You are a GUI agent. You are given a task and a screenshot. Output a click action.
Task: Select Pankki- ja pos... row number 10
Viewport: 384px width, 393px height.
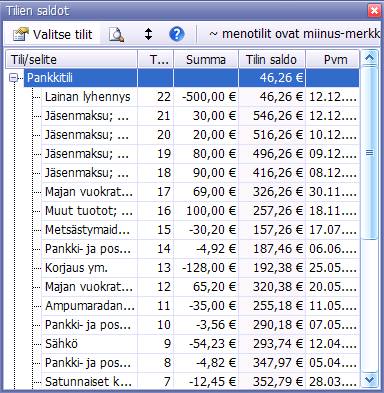click(200, 325)
